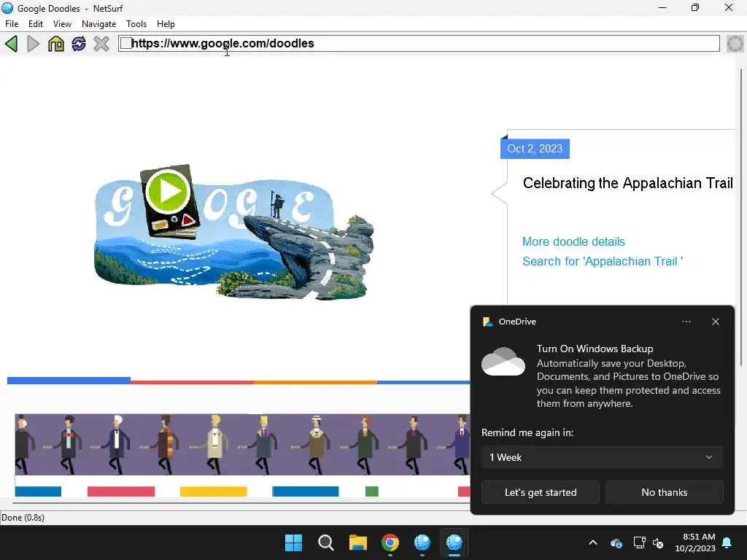Screen dimensions: 747x560
Task: Open the File menu
Action: pos(12,24)
